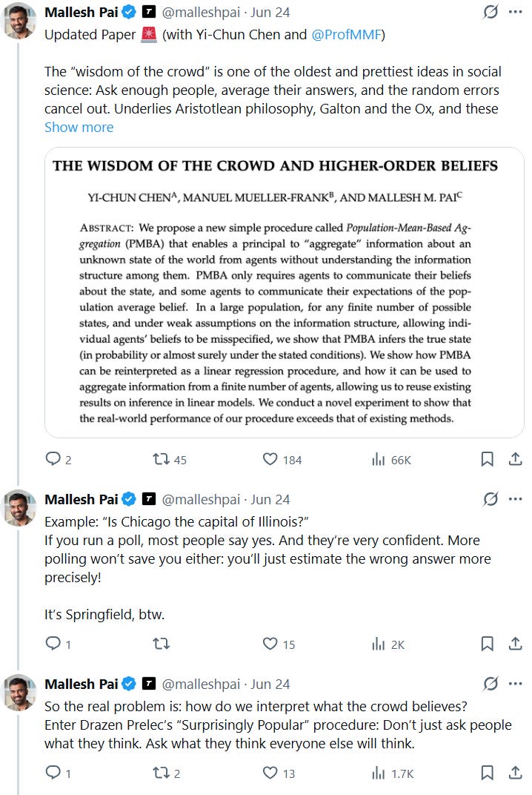The height and width of the screenshot is (795, 532).
Task: Open Mallesh Pai's avatar on second tweet
Action: pos(20,509)
